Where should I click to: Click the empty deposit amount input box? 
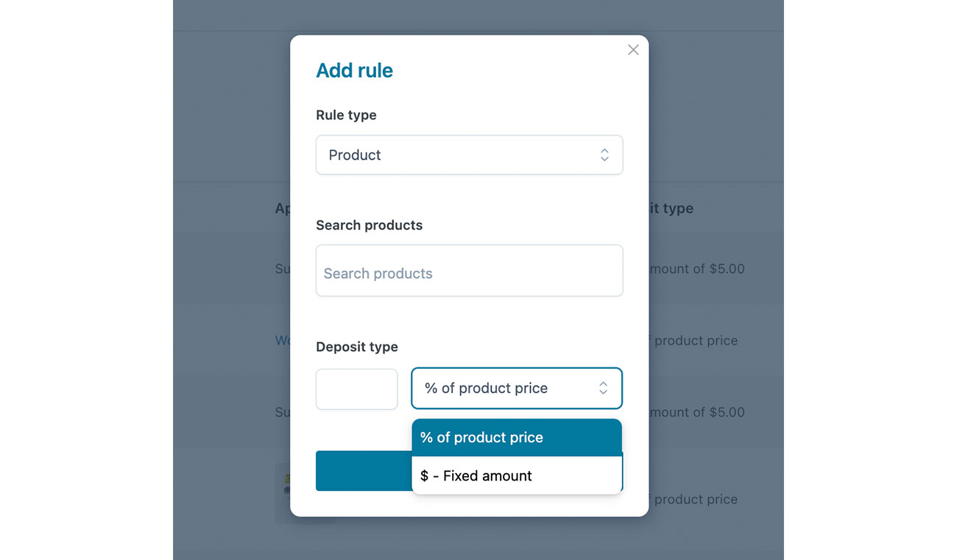pos(356,389)
